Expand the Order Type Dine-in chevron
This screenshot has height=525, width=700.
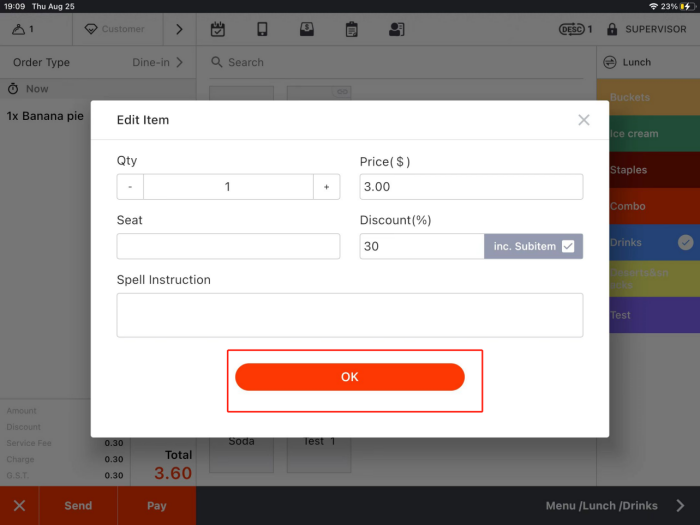click(x=180, y=62)
